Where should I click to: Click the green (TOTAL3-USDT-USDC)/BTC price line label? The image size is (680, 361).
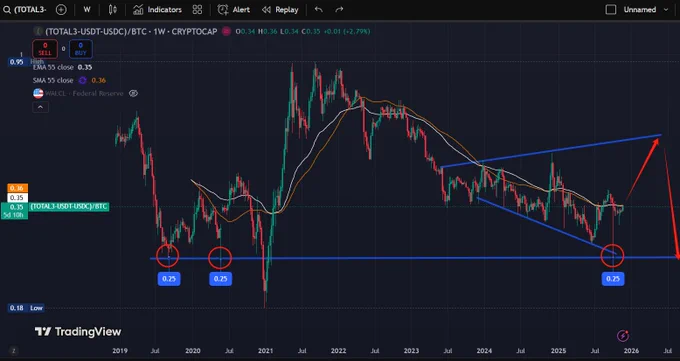click(69, 207)
